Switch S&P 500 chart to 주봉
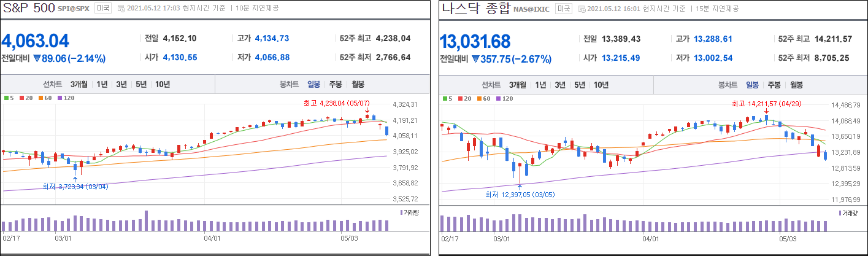This screenshot has height=256, width=868. tap(336, 85)
